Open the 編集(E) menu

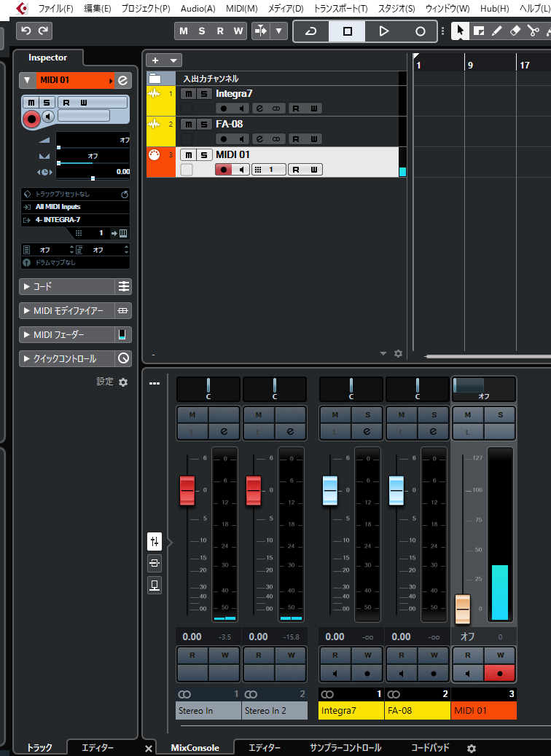coord(97,8)
